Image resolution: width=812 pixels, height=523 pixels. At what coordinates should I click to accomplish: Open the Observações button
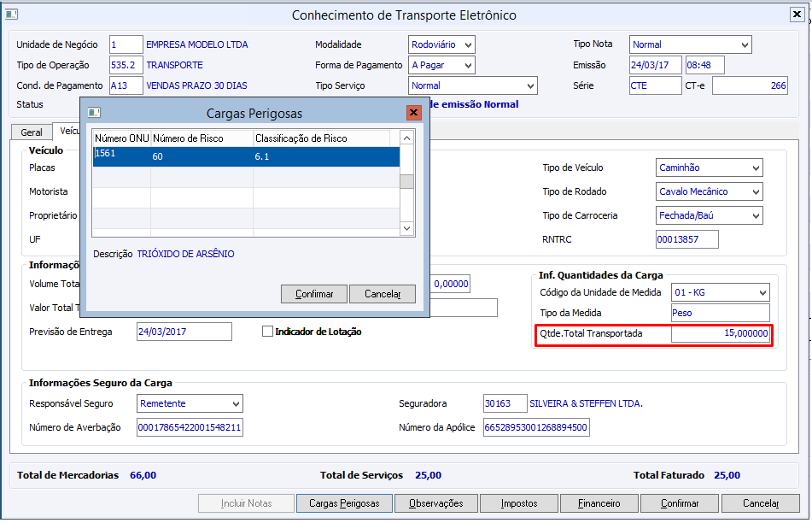click(436, 503)
